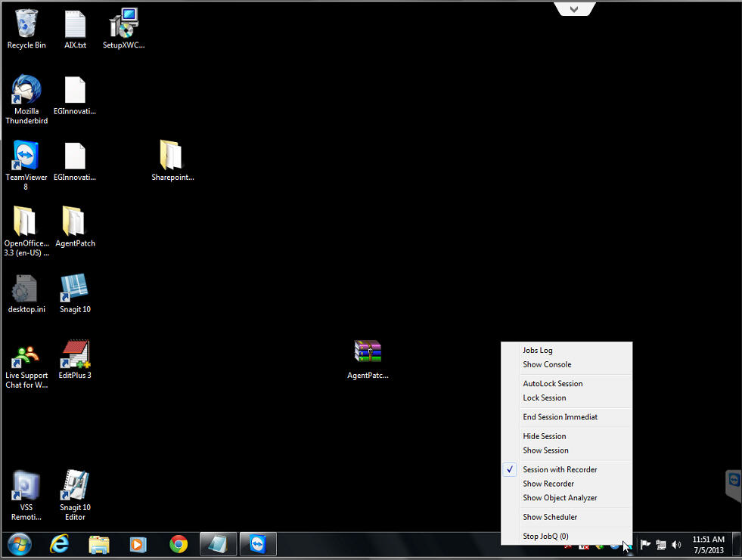Select the EditPlus 3 shortcut
The height and width of the screenshot is (560, 742).
[x=75, y=360]
